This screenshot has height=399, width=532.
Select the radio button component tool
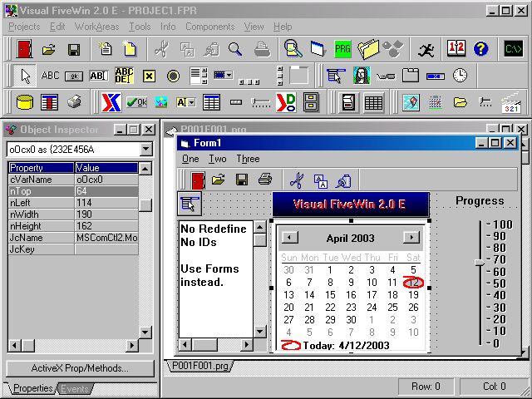point(173,76)
